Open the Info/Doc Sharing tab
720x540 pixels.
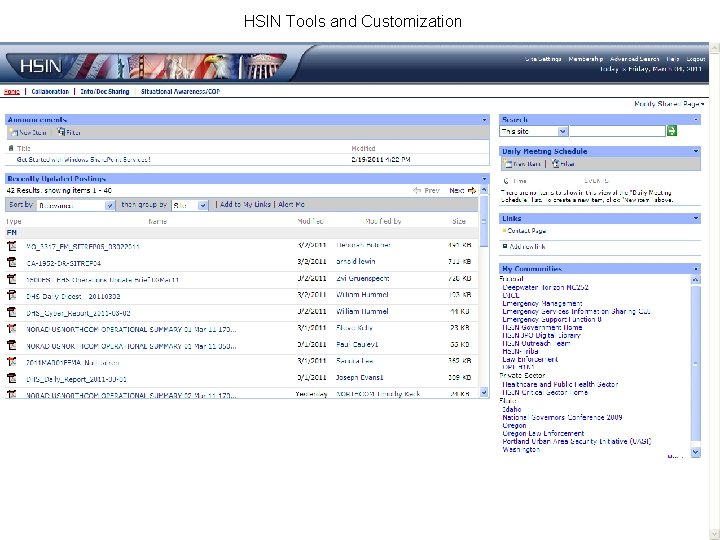tap(105, 91)
